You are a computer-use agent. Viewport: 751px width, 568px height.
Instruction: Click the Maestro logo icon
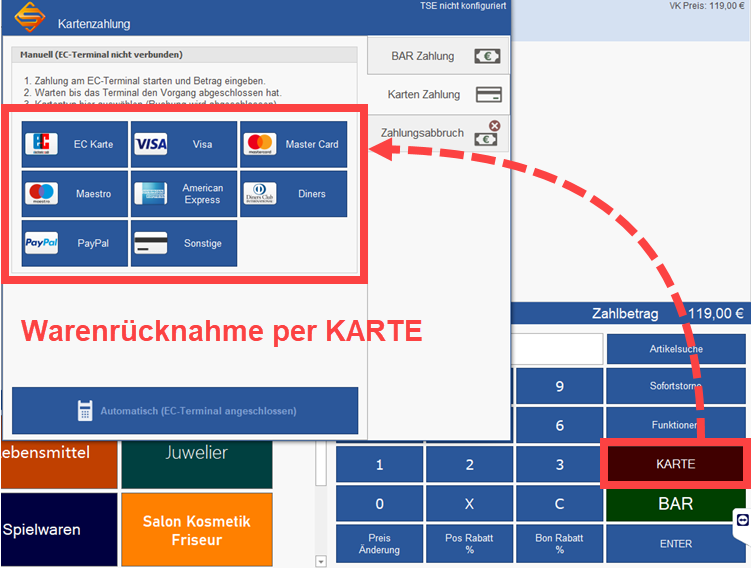coord(42,193)
